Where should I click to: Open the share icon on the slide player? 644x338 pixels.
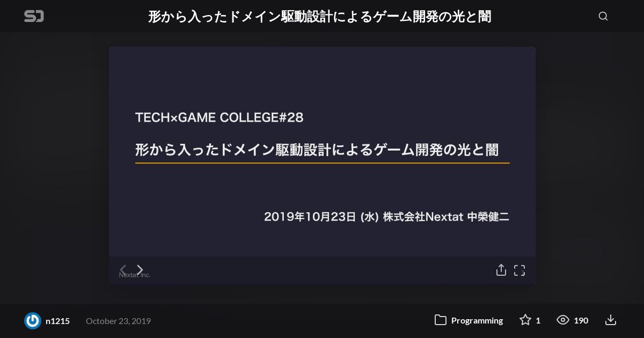501,270
